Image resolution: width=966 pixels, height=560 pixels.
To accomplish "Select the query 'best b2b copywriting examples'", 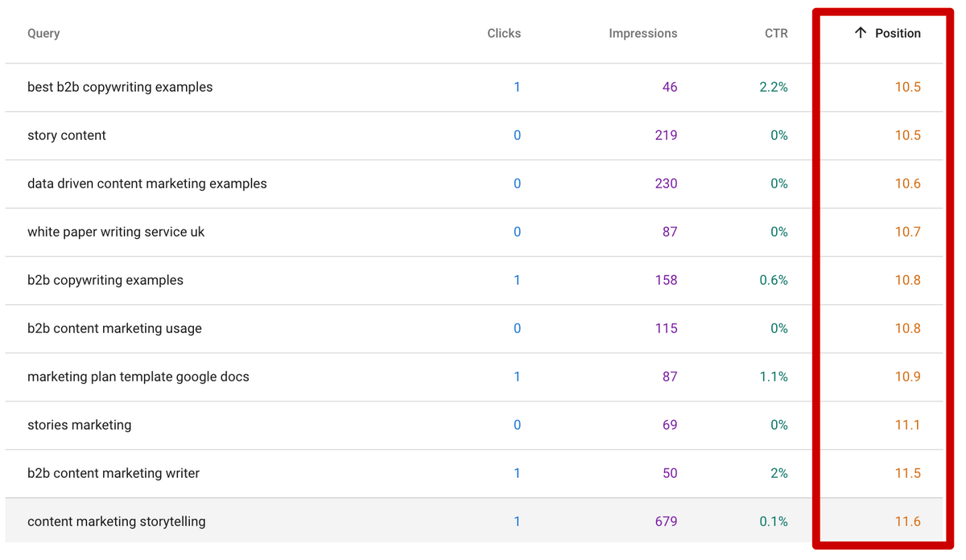I will [x=120, y=87].
